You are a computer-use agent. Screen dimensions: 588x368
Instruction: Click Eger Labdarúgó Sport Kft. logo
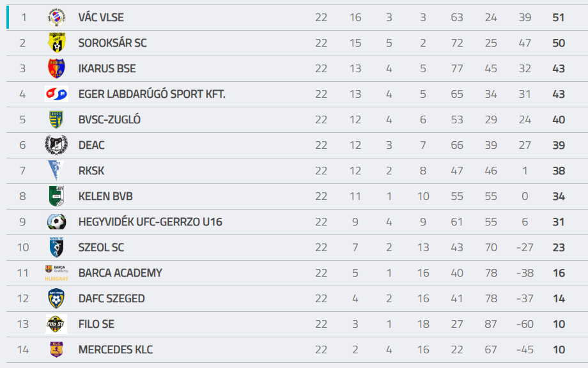[57, 94]
